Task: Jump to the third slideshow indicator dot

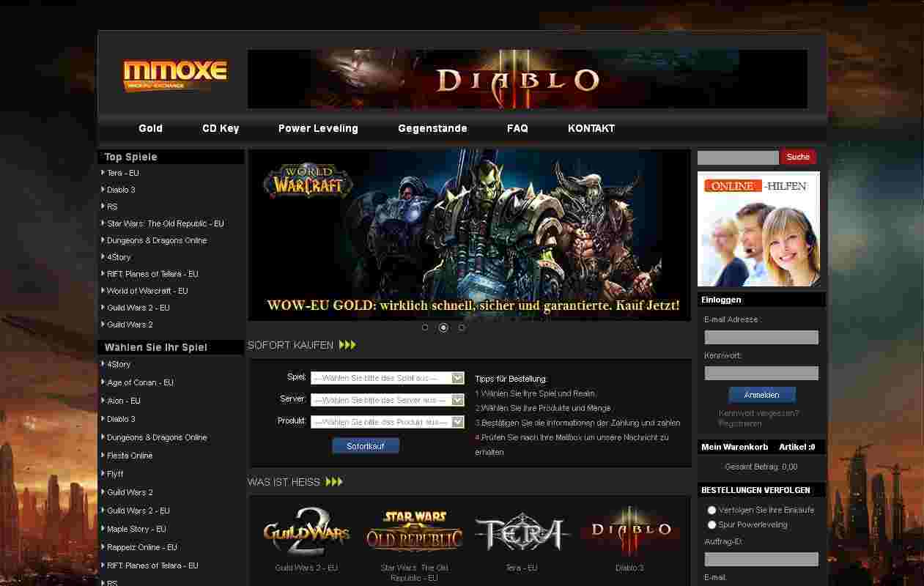Action: coord(462,327)
